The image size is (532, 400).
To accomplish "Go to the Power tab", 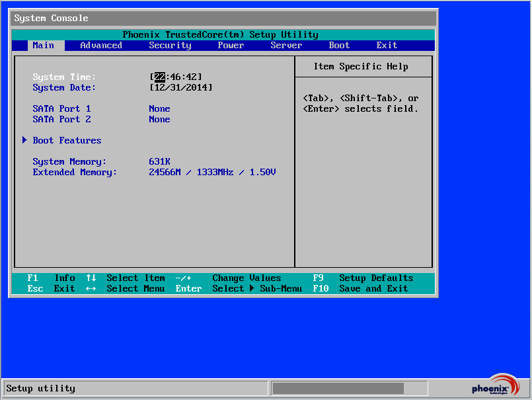I will (231, 46).
